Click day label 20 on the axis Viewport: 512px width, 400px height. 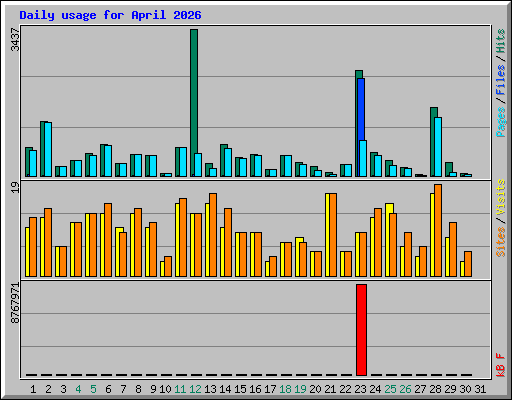[x=315, y=389]
